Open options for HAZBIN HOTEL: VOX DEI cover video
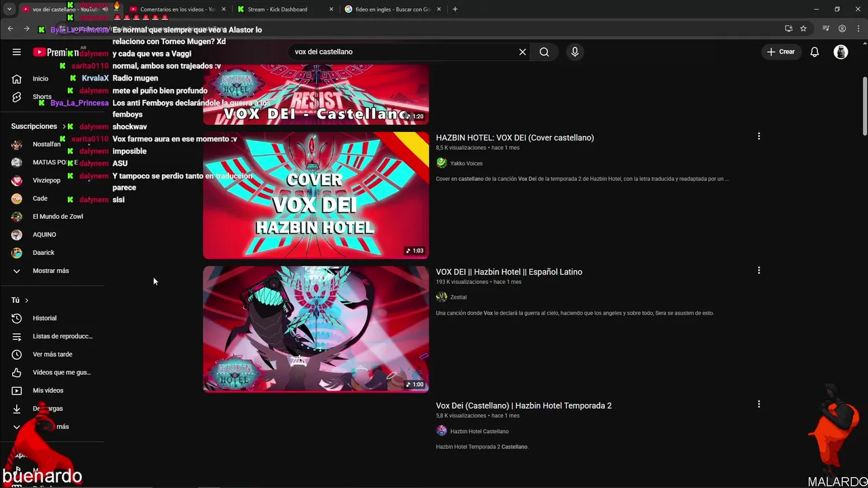868x488 pixels. tap(759, 136)
